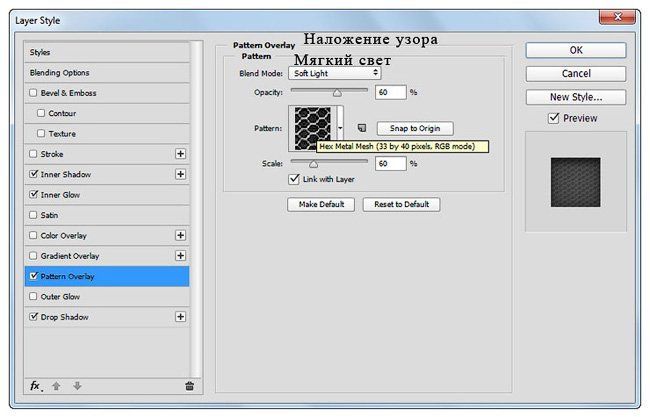Enable the Stroke checkbox
Image resolution: width=650 pixels, height=417 pixels.
(x=33, y=154)
